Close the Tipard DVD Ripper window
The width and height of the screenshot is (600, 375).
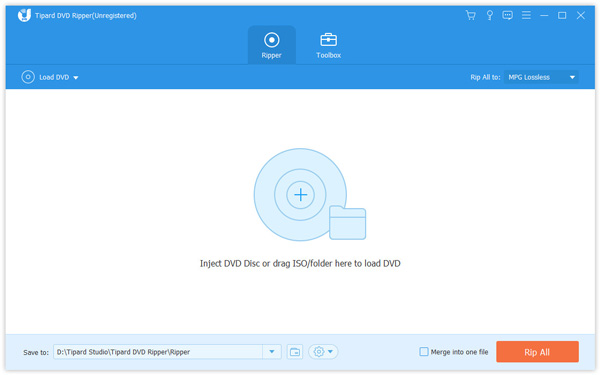coord(580,15)
